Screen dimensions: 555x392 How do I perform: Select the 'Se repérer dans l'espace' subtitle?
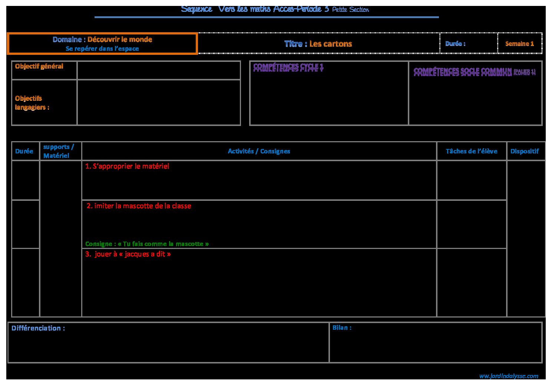pos(102,49)
